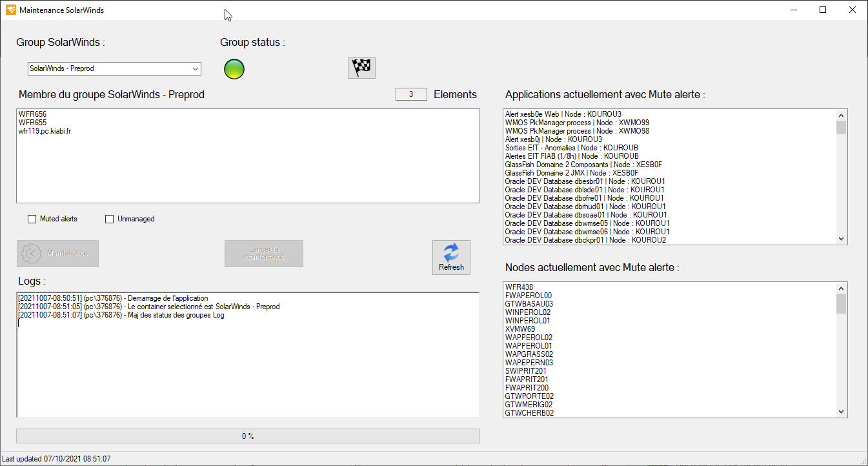The width and height of the screenshot is (868, 466).
Task: Select Oracle DEV Database dbsoae01 entry
Action: (586, 215)
